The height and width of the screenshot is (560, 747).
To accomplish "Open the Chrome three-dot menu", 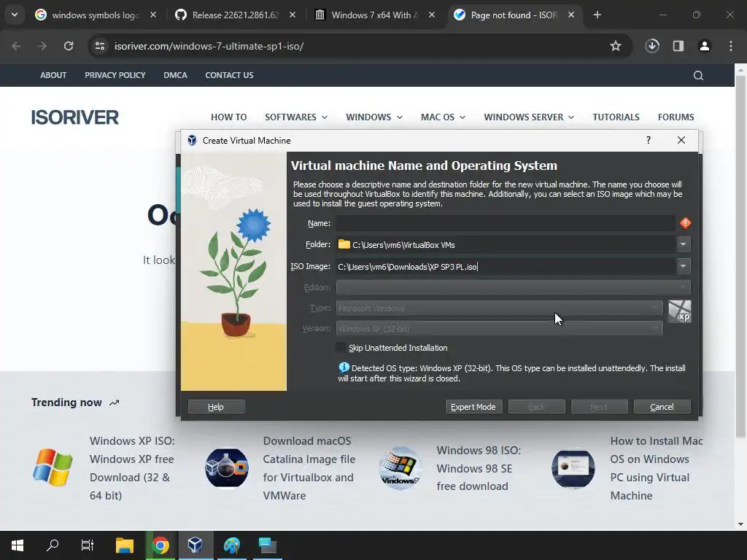I will [731, 46].
